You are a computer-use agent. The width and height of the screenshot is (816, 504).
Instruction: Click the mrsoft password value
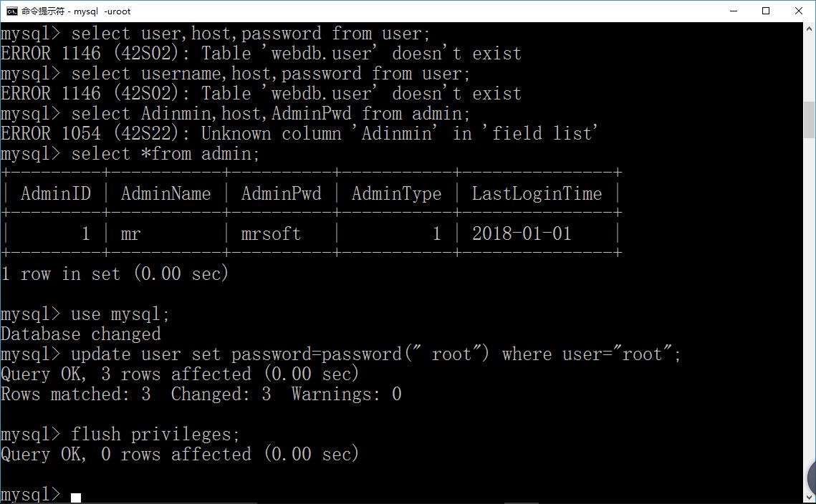[x=271, y=234]
